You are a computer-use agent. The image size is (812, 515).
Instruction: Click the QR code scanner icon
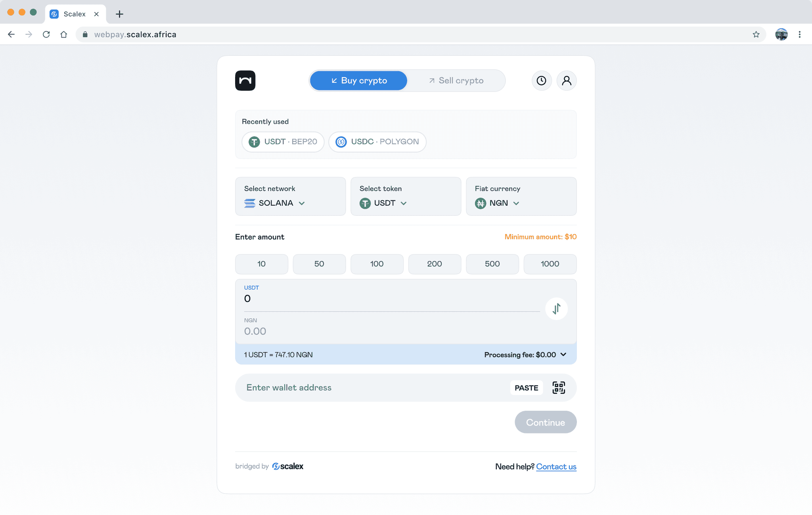[559, 387]
